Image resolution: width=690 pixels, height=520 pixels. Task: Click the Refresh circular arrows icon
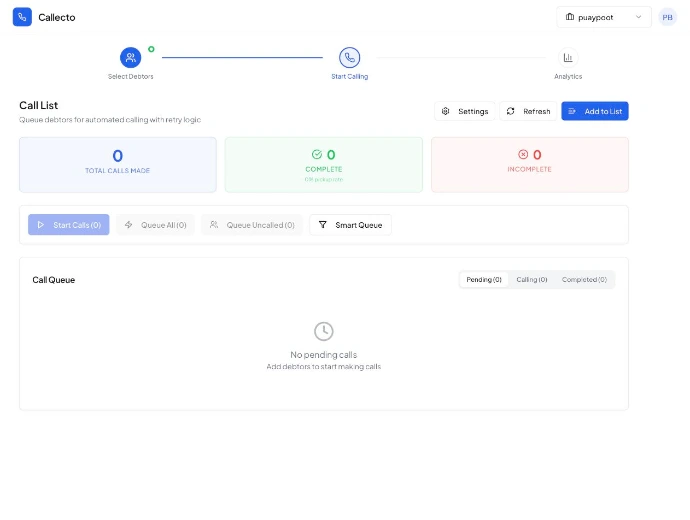pos(510,111)
